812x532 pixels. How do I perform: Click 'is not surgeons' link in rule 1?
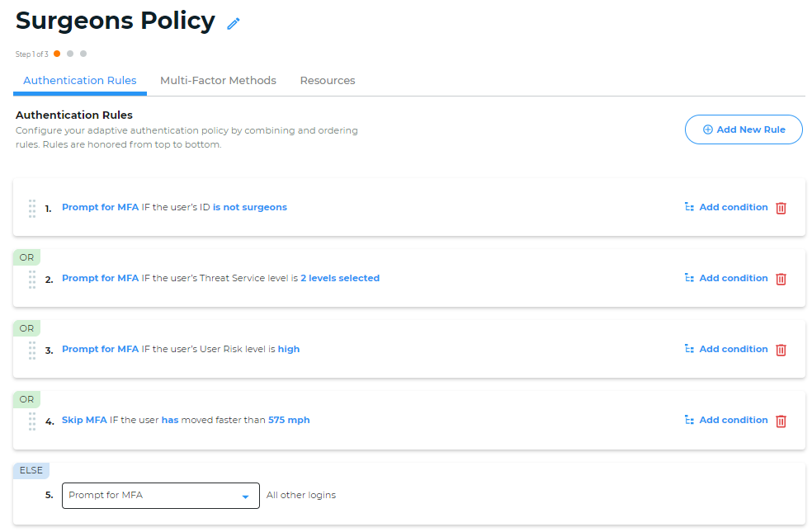pos(250,208)
